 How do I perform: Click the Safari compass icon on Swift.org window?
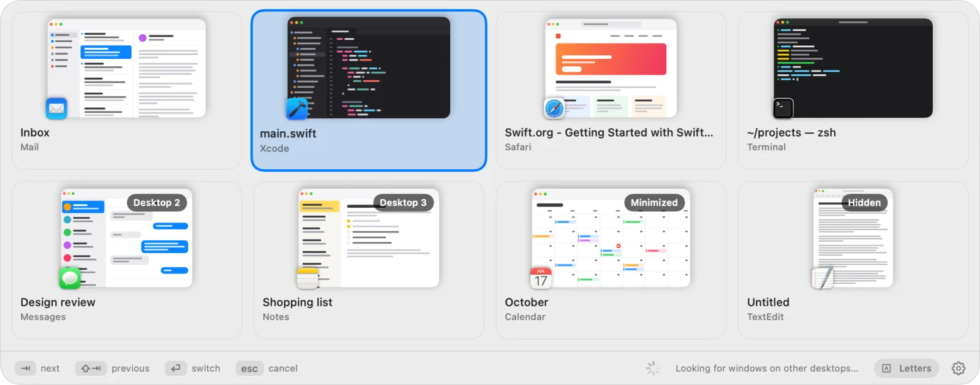[x=554, y=109]
